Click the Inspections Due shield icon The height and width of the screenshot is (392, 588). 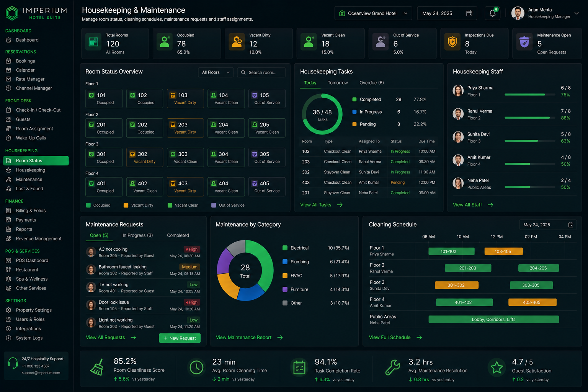452,42
